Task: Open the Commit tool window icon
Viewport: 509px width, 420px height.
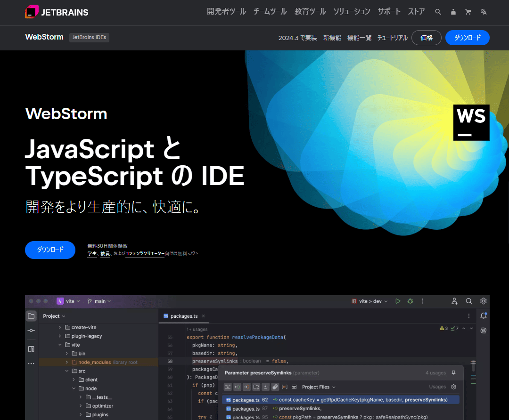Action: point(31,331)
